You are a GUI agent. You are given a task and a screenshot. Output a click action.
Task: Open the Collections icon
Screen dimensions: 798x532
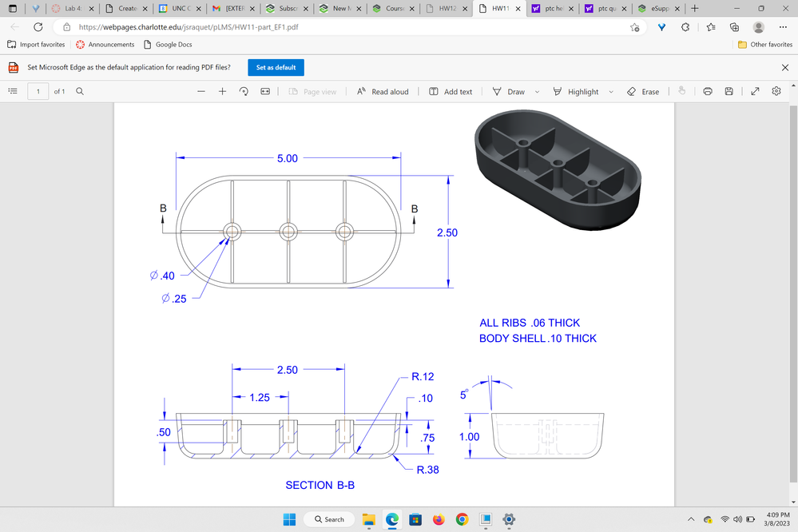(x=734, y=27)
